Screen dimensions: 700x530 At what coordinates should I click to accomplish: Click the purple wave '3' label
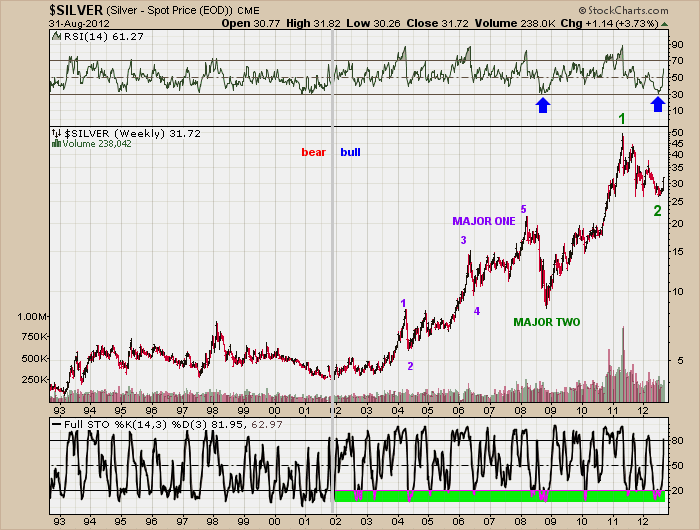463,240
